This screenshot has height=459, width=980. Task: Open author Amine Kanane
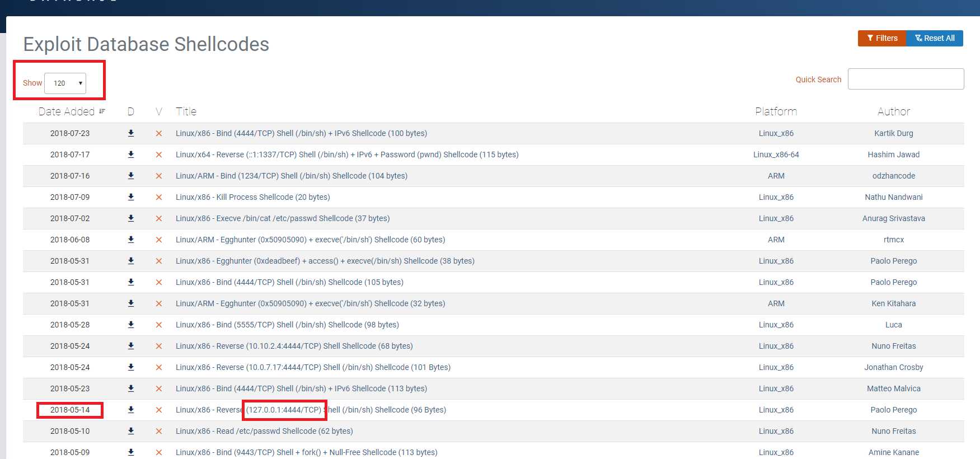(x=894, y=452)
